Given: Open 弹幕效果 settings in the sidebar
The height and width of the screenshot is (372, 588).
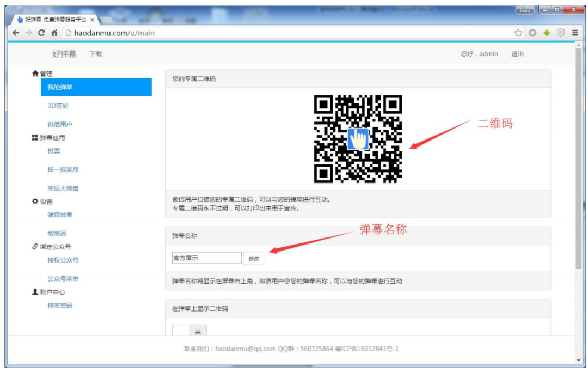Looking at the screenshot, I should click(60, 215).
